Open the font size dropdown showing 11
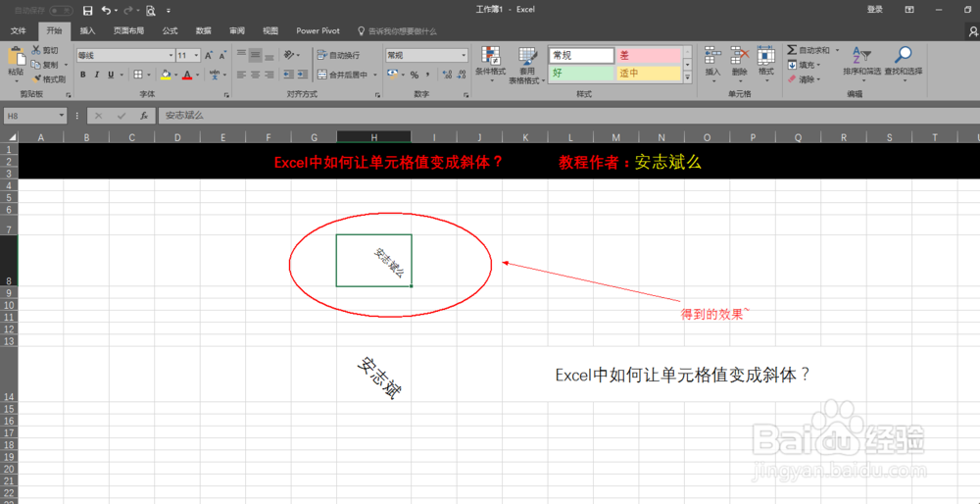This screenshot has width=980, height=504. coord(197,56)
